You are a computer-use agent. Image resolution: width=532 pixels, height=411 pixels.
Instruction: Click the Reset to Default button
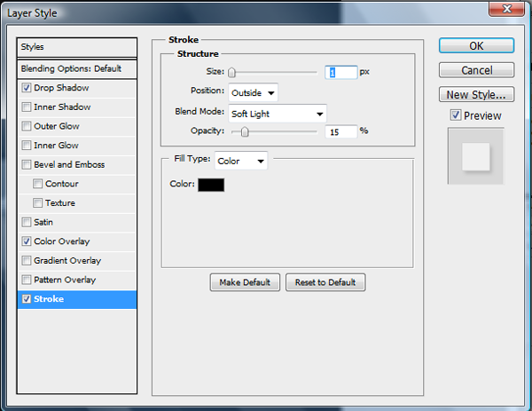click(x=325, y=282)
